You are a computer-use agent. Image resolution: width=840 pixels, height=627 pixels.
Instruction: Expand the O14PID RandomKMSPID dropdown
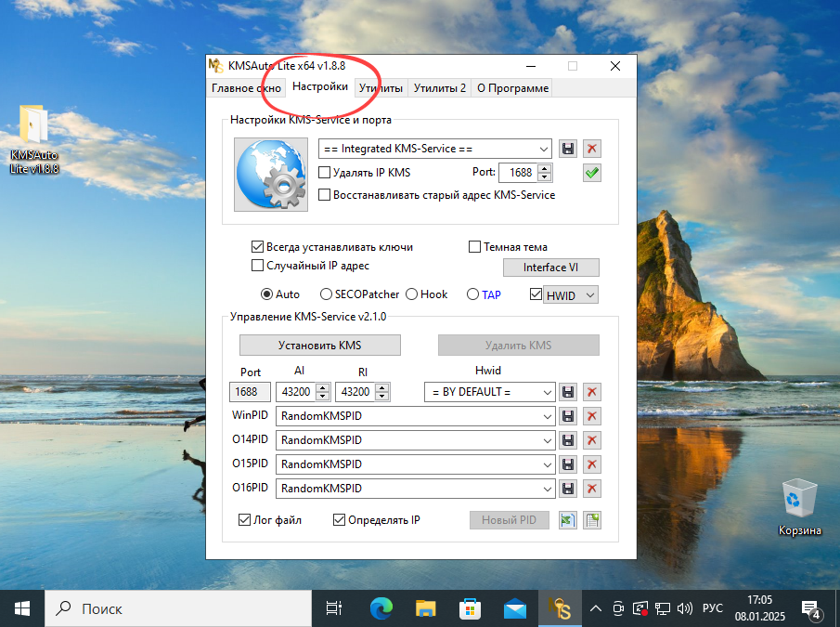click(x=546, y=440)
